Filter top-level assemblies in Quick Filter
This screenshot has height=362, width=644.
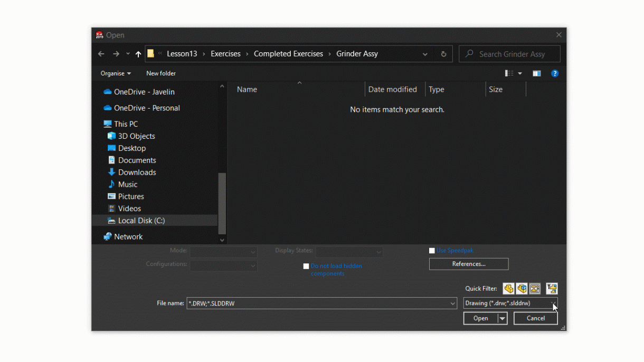pos(552,289)
